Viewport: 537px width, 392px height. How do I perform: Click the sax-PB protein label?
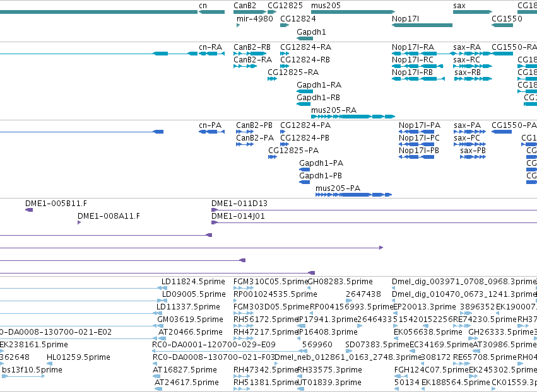tap(473, 151)
